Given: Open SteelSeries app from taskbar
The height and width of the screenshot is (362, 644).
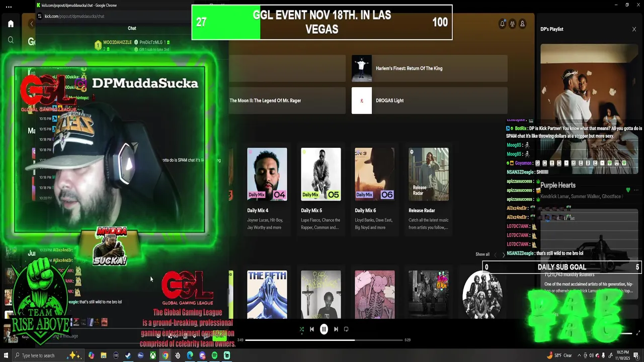Looking at the screenshot, I should click(x=178, y=355).
